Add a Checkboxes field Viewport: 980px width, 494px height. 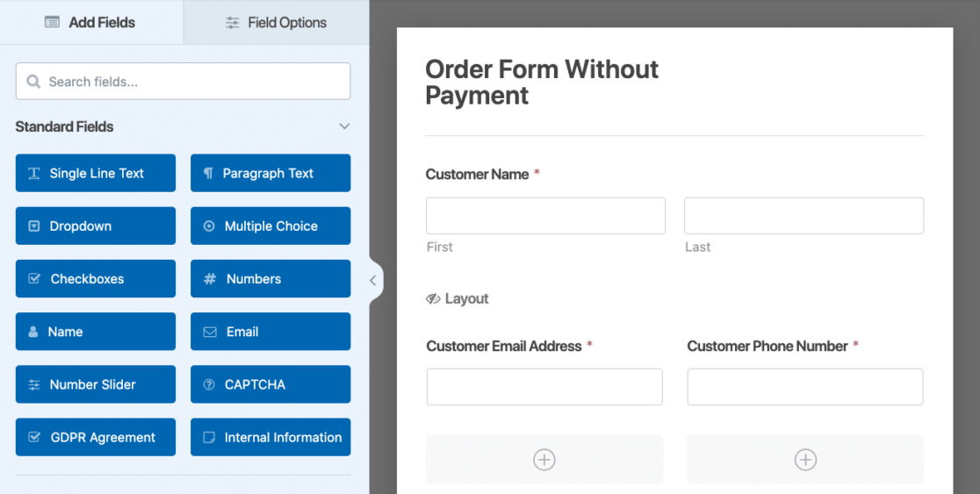pyautogui.click(x=95, y=279)
